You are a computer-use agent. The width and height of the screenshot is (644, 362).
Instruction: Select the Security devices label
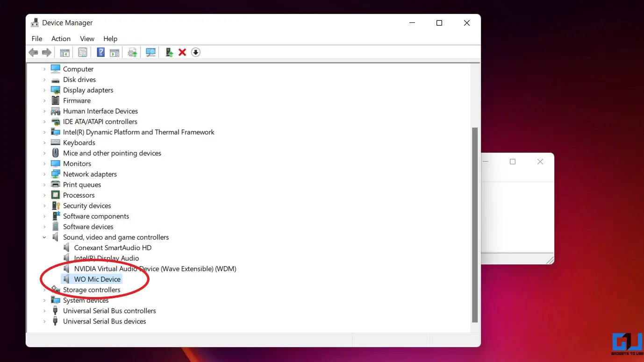coord(87,206)
